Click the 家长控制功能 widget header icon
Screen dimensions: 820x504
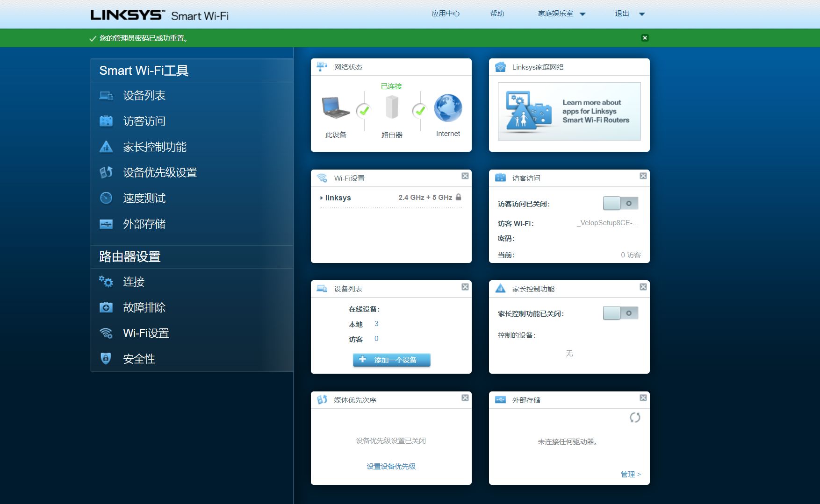tap(500, 288)
